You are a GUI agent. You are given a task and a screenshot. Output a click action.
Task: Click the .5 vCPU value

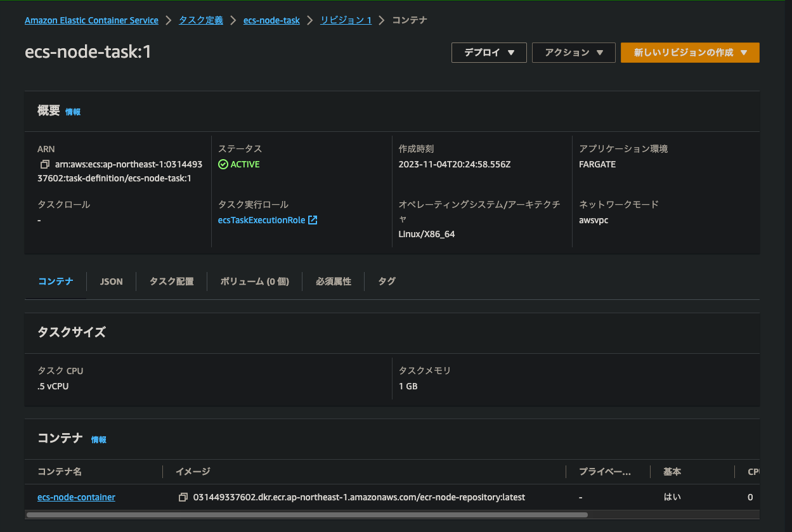[x=53, y=386]
